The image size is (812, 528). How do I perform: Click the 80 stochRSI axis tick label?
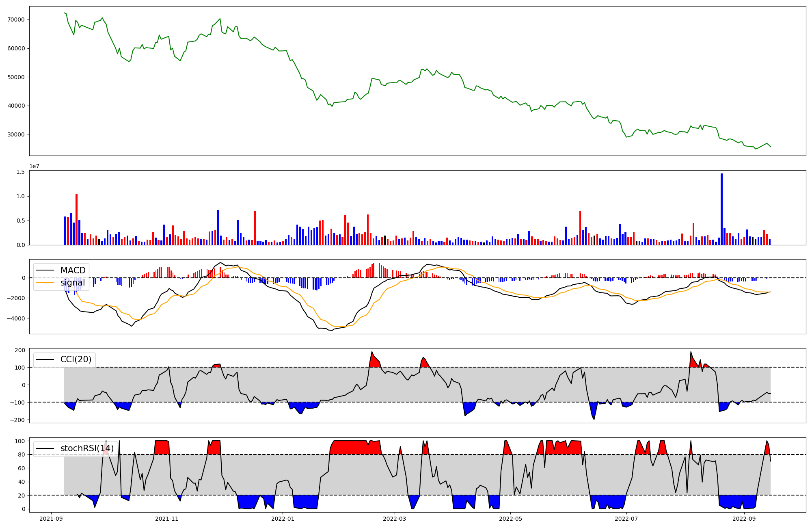(x=22, y=455)
